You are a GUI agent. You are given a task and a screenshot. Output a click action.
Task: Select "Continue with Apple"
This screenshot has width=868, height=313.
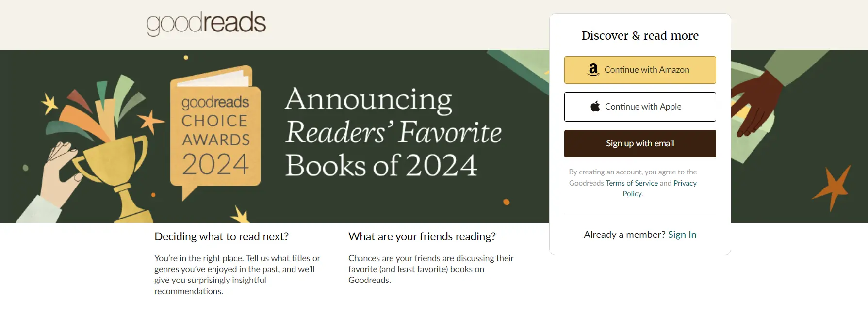[x=639, y=107]
